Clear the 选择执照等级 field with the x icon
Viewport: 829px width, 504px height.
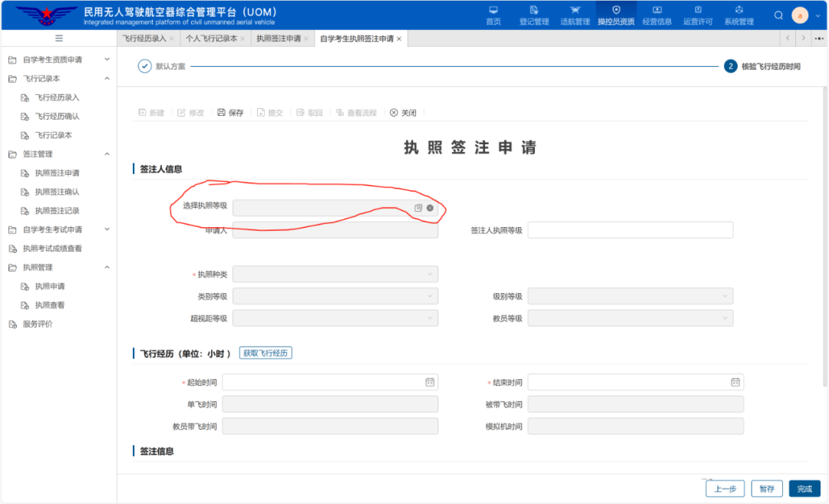point(430,208)
